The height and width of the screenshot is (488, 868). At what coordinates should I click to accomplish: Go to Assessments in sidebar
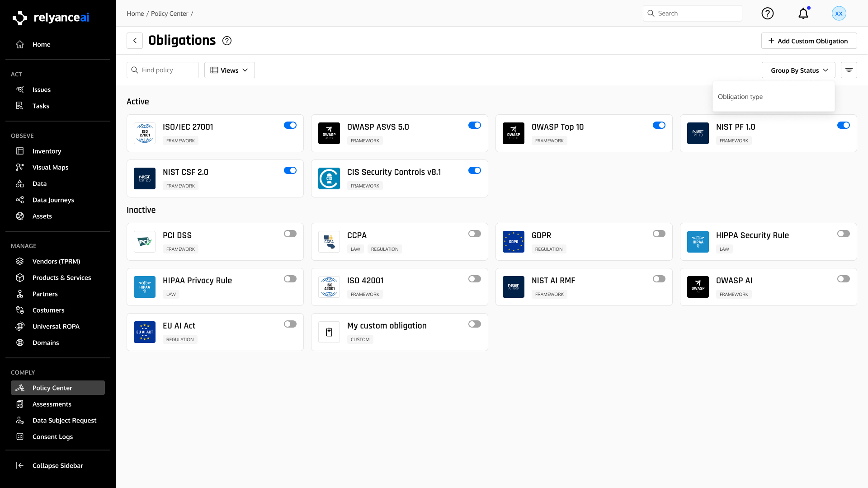click(x=52, y=404)
